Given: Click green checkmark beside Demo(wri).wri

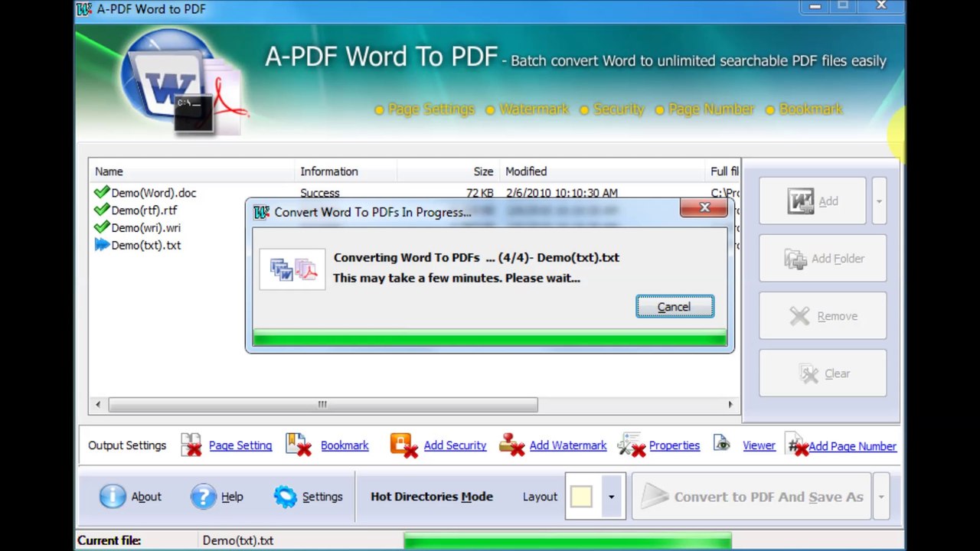Looking at the screenshot, I should 101,227.
